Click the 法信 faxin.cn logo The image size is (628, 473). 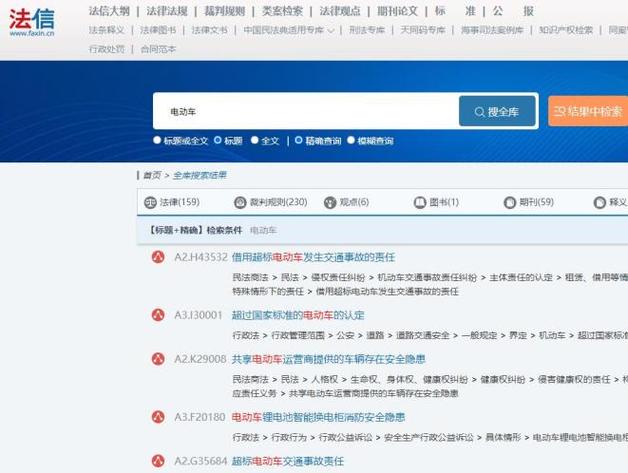click(x=32, y=22)
